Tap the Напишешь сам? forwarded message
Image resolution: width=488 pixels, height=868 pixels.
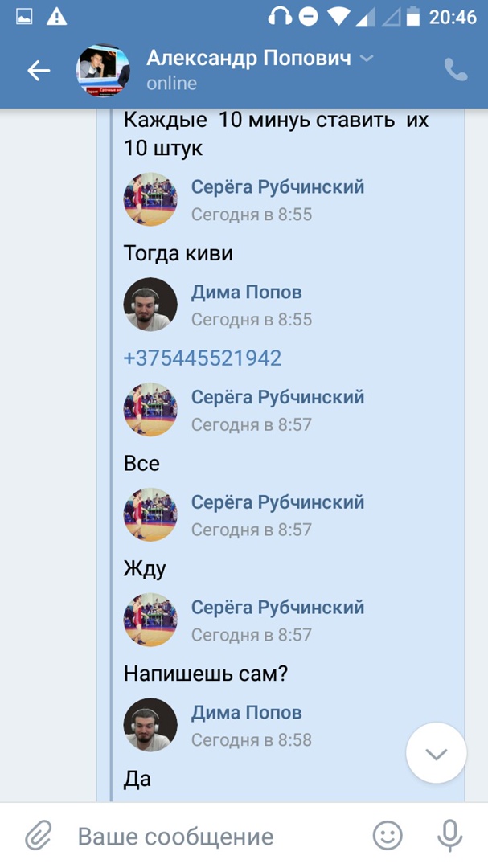(206, 674)
